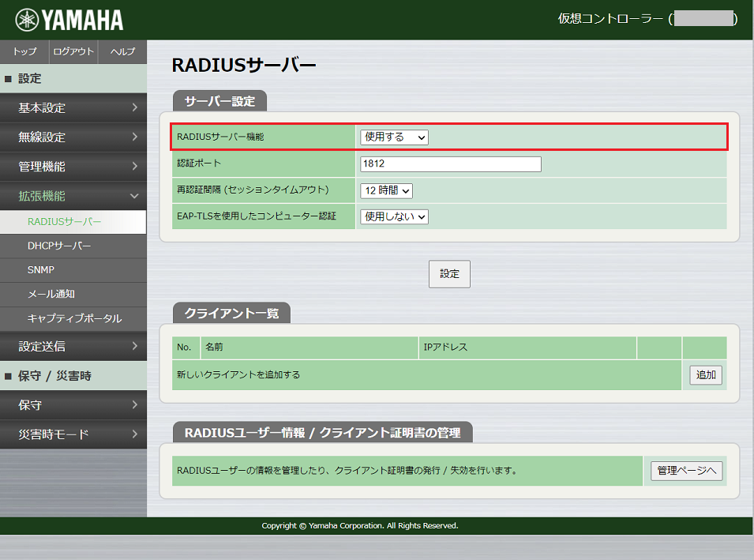This screenshot has height=560, width=754.
Task: Open the RADIUS user 管理ページへ link
Action: click(x=686, y=471)
